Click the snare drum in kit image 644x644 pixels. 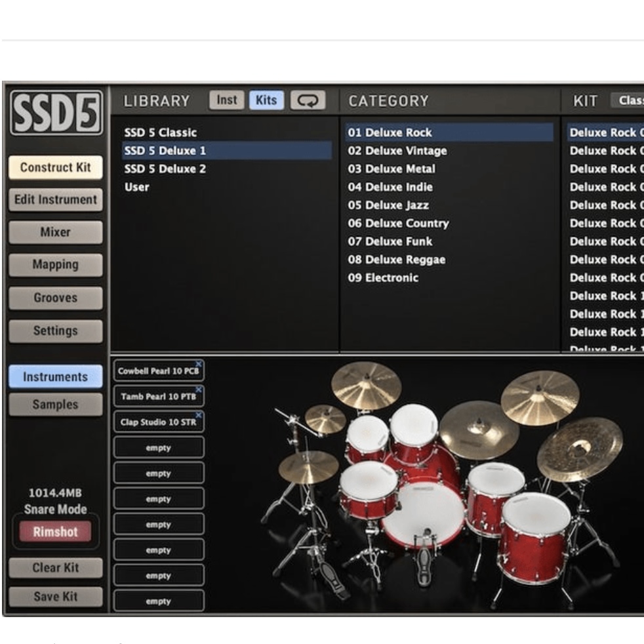368,490
